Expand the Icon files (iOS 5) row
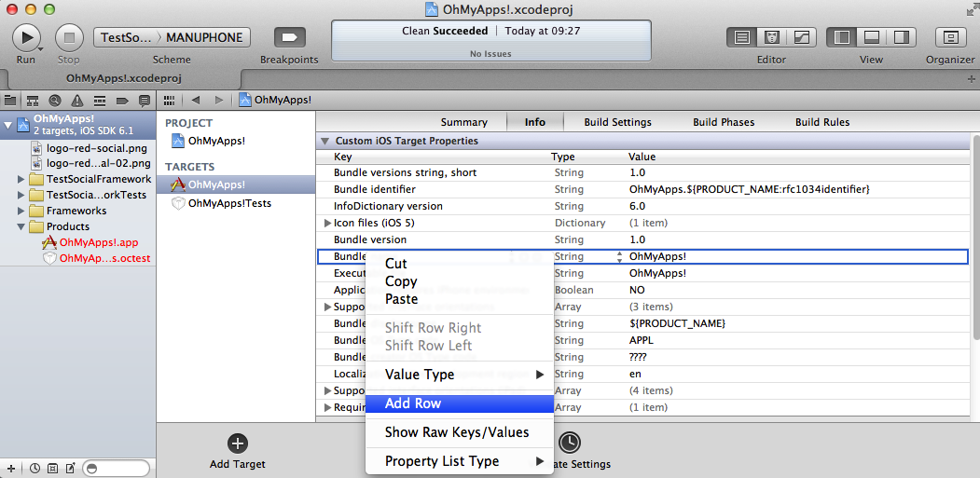 pyautogui.click(x=327, y=223)
